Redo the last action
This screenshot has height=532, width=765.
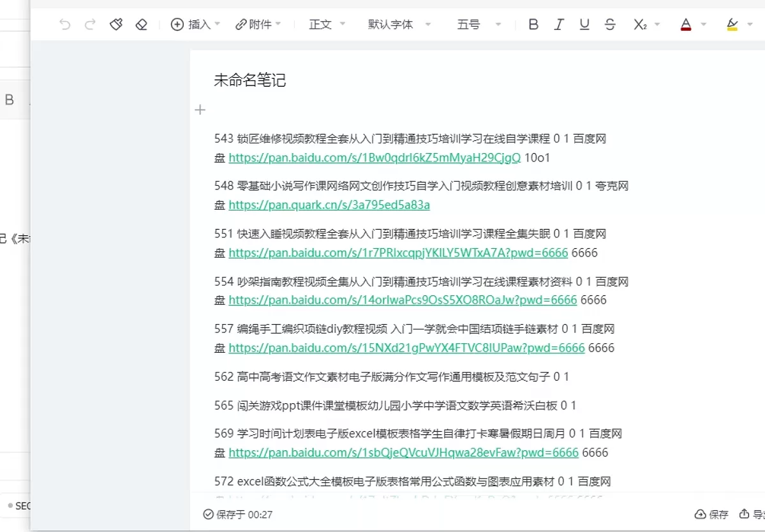[x=90, y=24]
